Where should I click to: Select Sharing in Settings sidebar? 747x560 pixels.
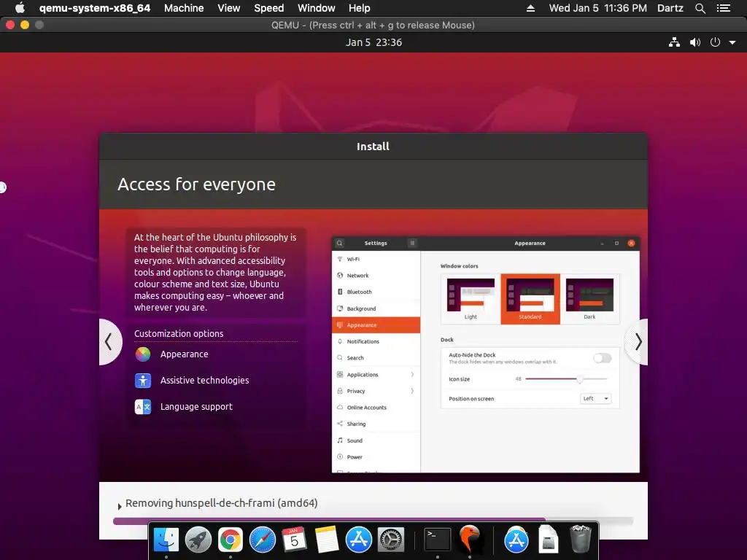[376, 424]
